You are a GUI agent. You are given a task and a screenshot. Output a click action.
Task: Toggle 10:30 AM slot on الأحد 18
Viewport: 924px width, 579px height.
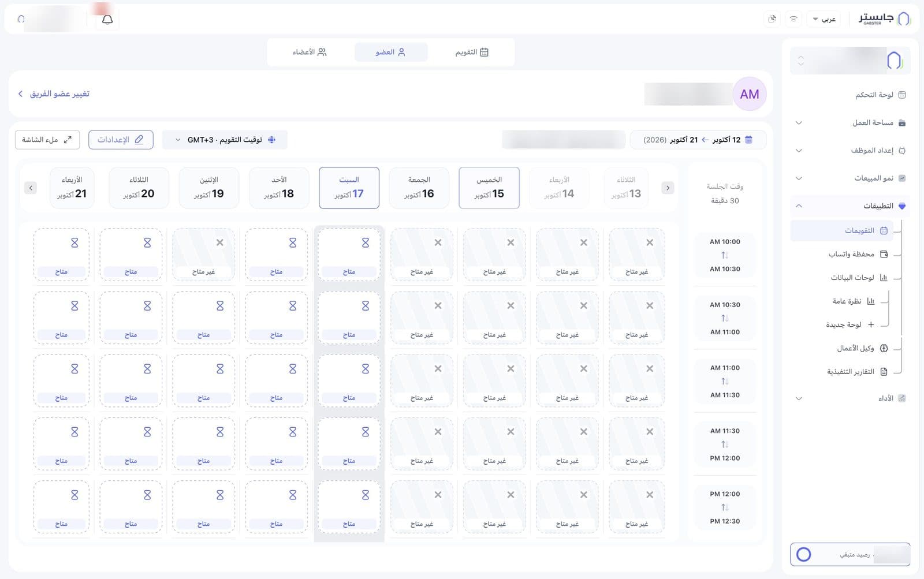(276, 318)
